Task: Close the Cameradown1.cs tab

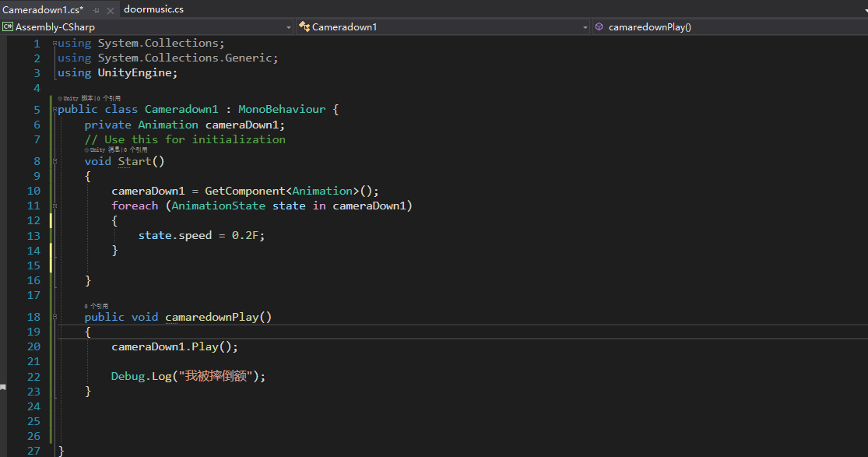Action: tap(111, 11)
